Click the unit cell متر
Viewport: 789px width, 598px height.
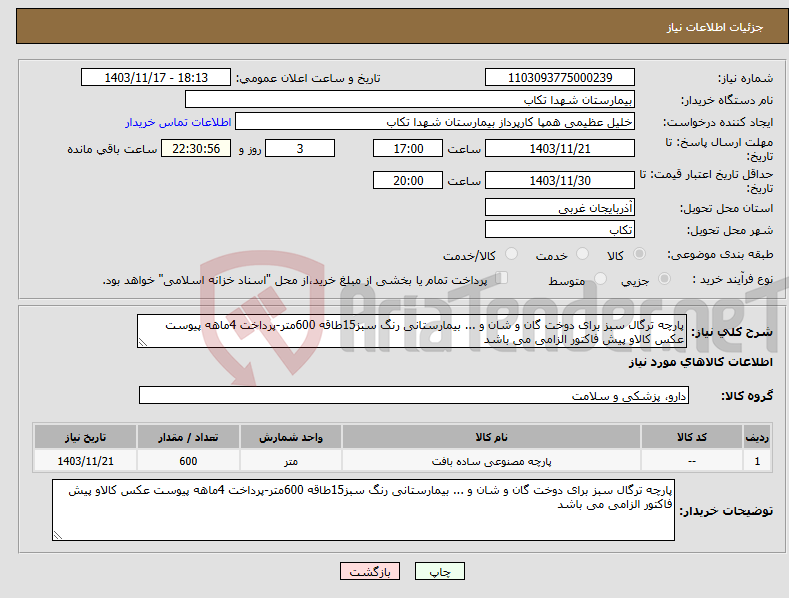tap(291, 461)
